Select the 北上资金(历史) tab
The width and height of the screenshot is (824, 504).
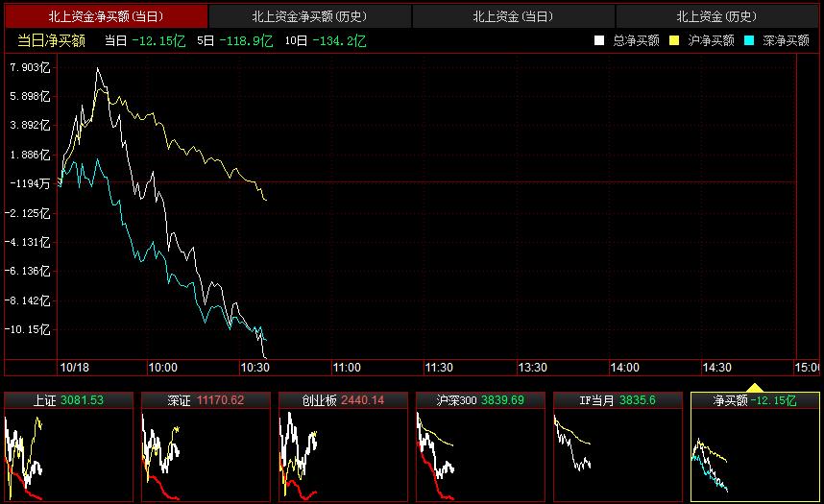tap(716, 16)
